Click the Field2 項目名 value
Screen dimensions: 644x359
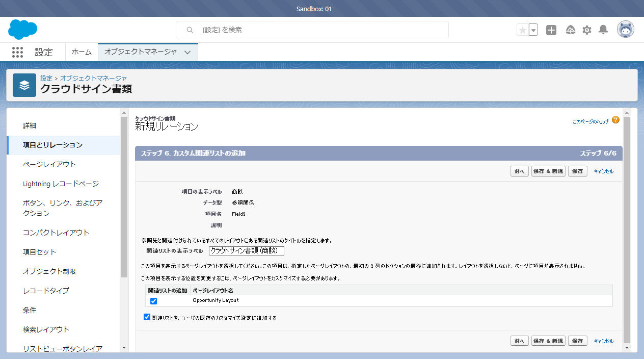coord(238,214)
